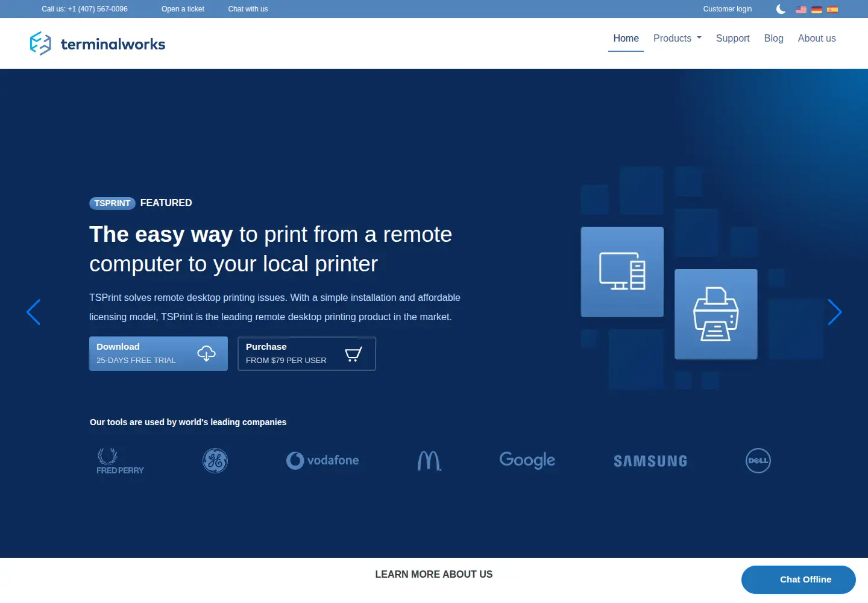Click the TSPRINT badge label
Screen dimensions: 868x603
(112, 203)
